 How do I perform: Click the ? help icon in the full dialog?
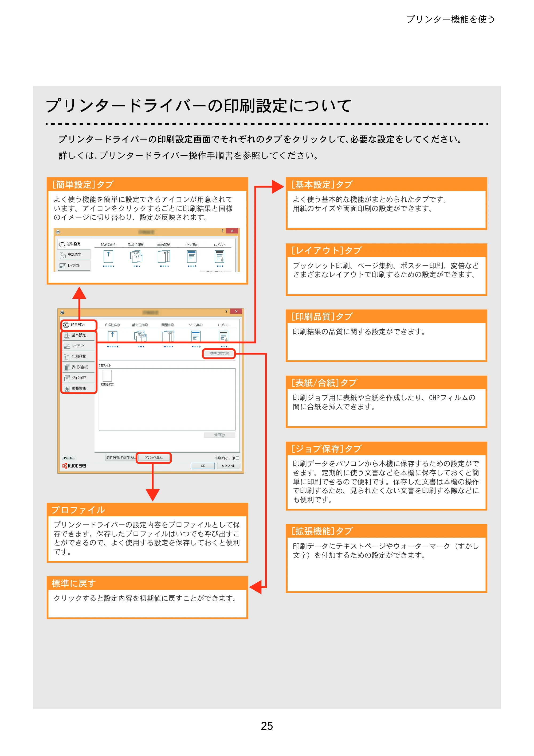click(x=226, y=311)
